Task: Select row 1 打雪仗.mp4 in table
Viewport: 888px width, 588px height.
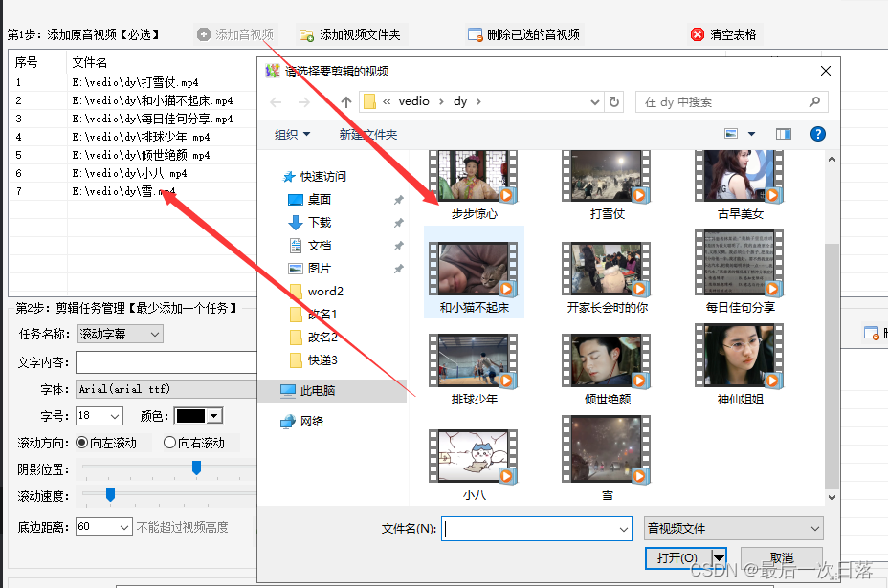Action: 132,82
